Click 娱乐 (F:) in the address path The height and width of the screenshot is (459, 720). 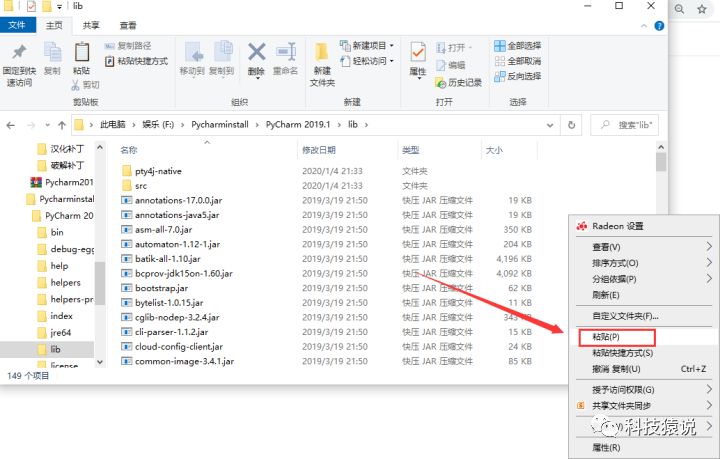[x=158, y=124]
